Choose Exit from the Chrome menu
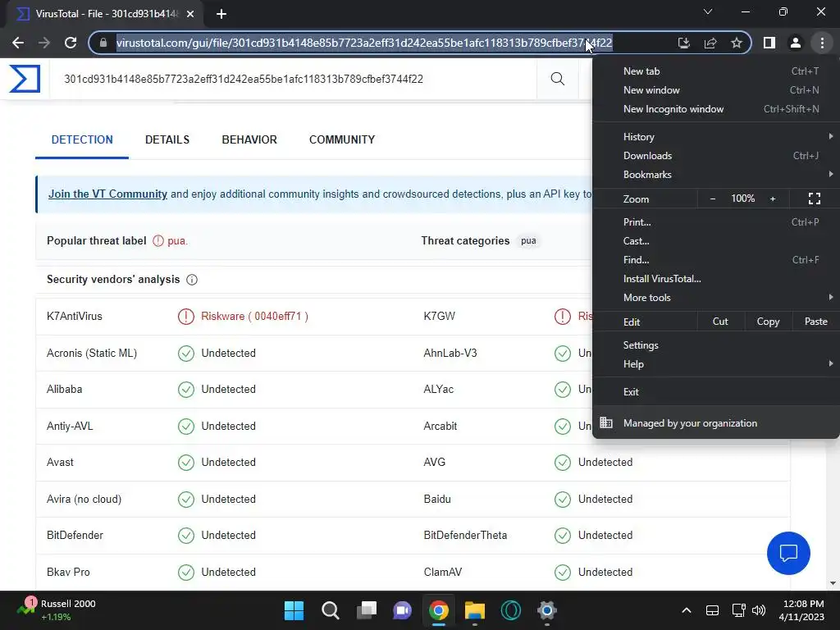The image size is (840, 630). coord(715,391)
